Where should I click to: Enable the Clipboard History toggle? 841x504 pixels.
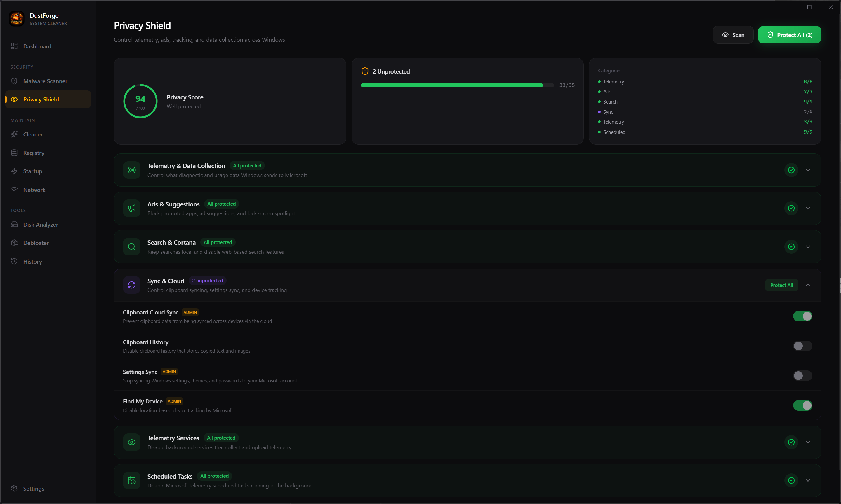coord(802,346)
